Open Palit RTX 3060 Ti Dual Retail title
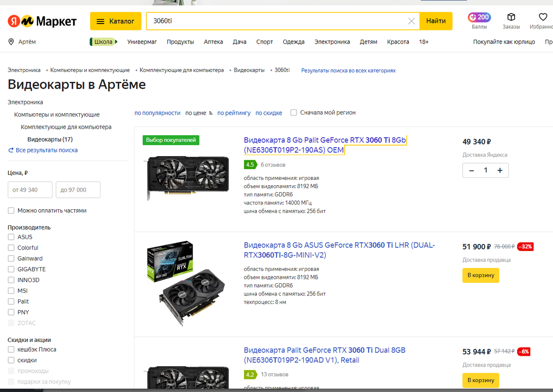The width and height of the screenshot is (553, 392). tap(325, 355)
